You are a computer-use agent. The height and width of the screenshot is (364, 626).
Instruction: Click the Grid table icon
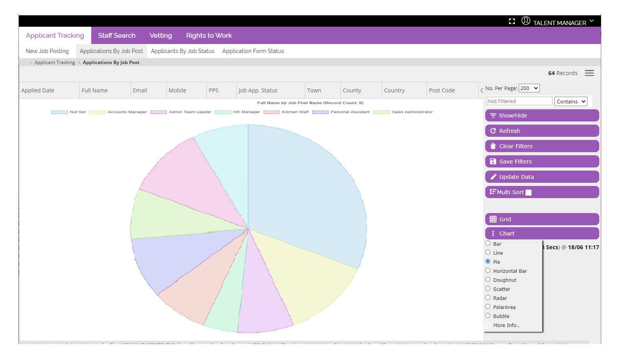[x=493, y=219]
